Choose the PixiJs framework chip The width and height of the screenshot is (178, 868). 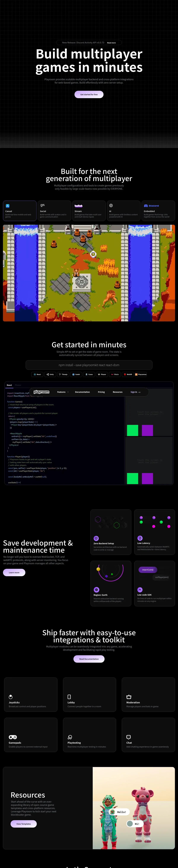(115, 374)
